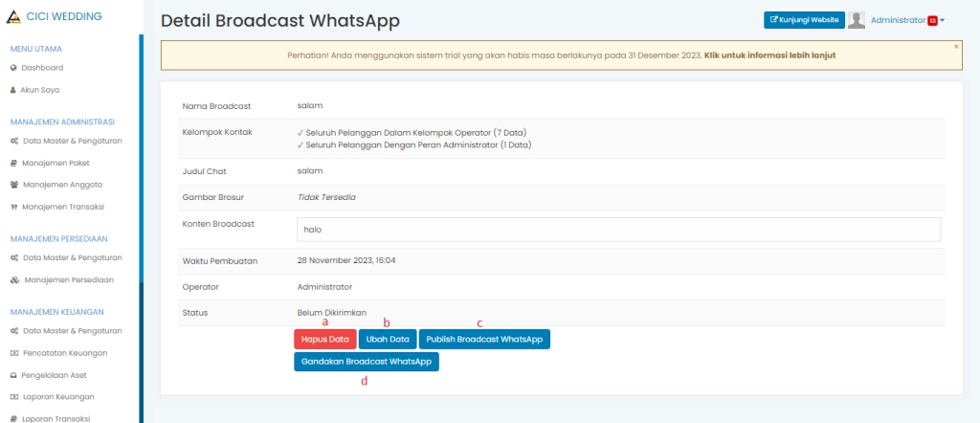Click the CICI WEDDING logo icon

[x=13, y=17]
